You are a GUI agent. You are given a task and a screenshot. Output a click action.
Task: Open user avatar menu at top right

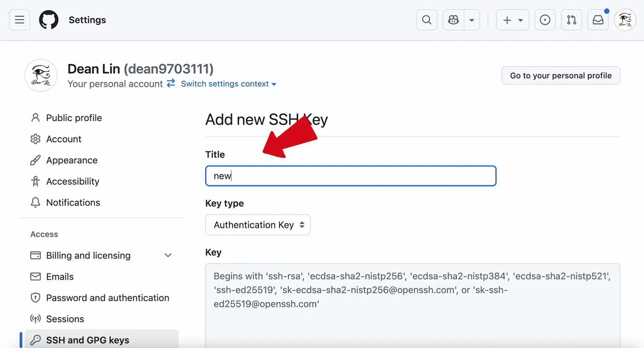click(625, 20)
